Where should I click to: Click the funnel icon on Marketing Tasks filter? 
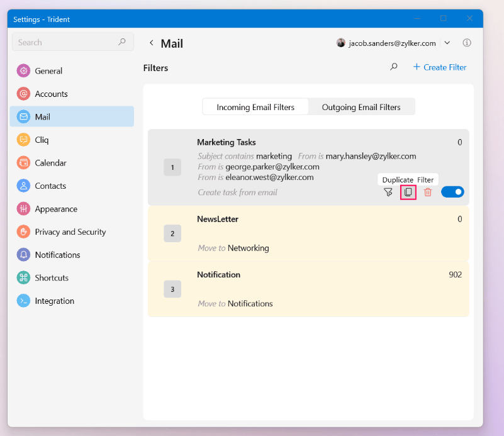point(388,192)
